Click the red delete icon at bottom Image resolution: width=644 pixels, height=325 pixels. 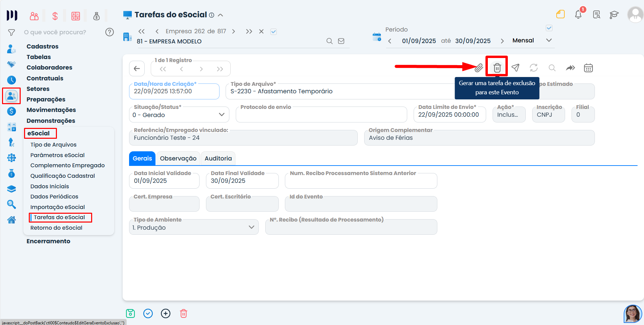(184, 313)
